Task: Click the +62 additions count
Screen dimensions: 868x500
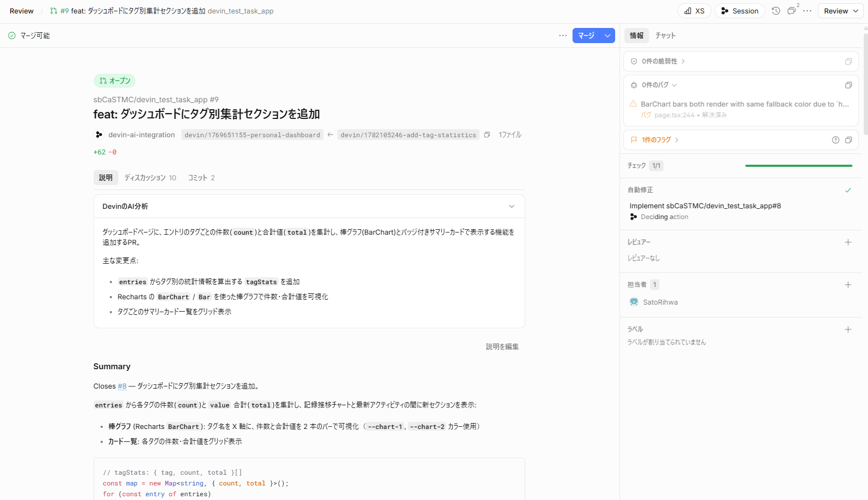Action: 100,152
